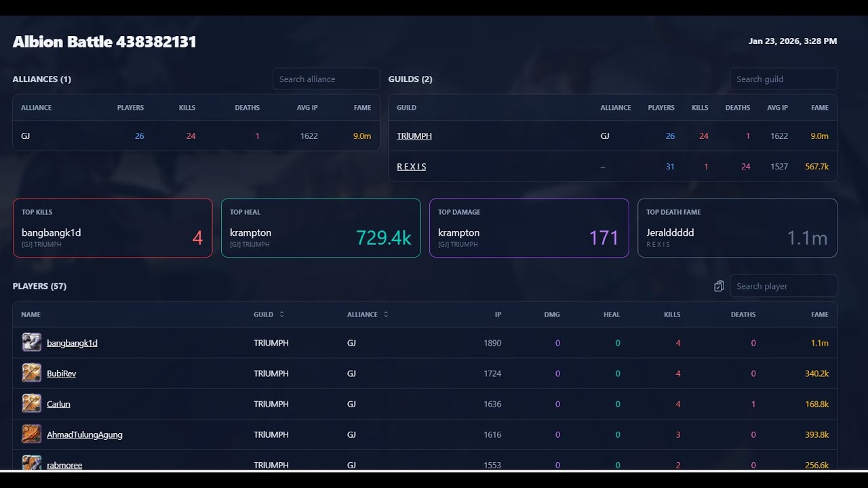Click KILLS column header in players table
This screenshot has height=488, width=868.
tap(672, 314)
